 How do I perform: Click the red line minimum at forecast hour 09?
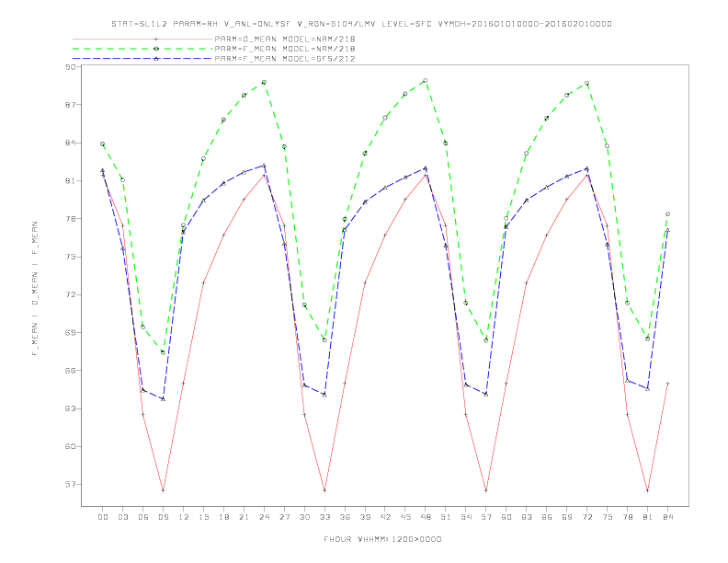click(x=163, y=490)
